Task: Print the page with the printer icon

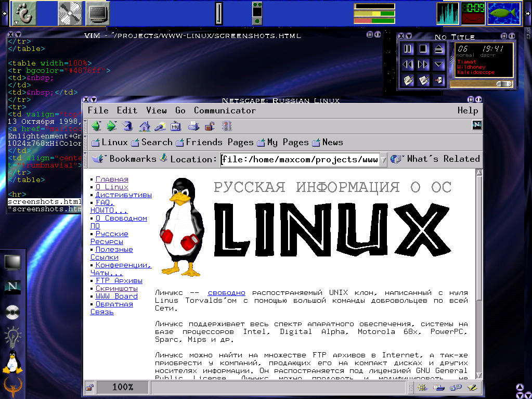Action: point(193,126)
